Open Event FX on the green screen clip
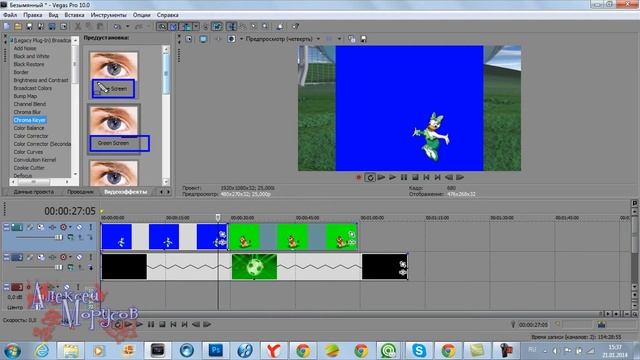The width and height of the screenshot is (640, 360). [352, 242]
